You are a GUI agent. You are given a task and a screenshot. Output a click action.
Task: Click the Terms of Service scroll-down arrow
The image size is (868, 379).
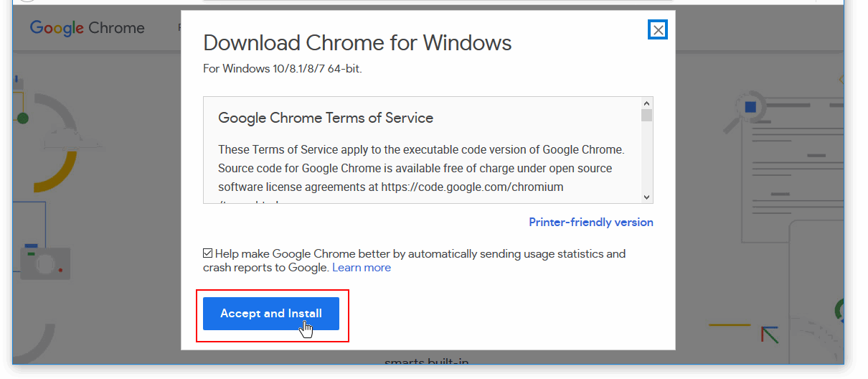(x=646, y=197)
